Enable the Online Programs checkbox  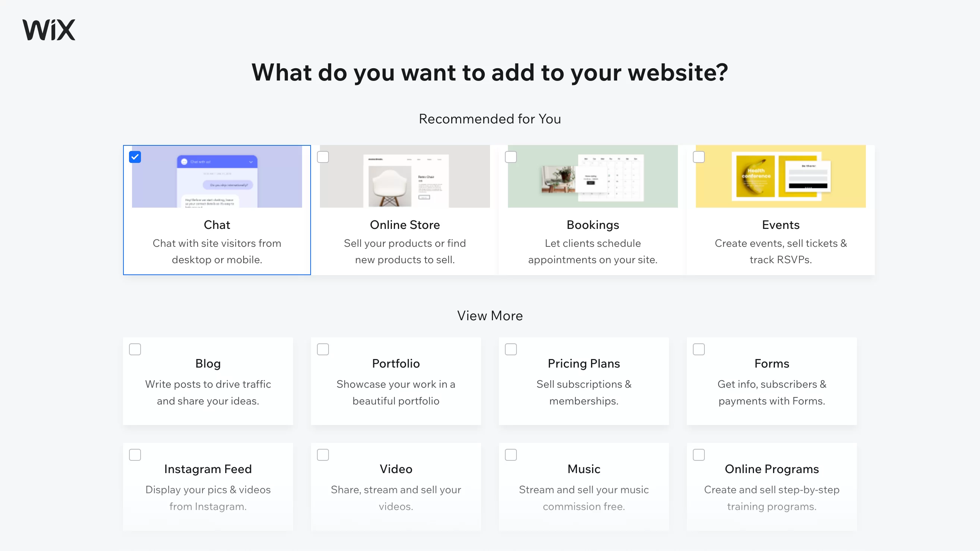click(x=699, y=455)
